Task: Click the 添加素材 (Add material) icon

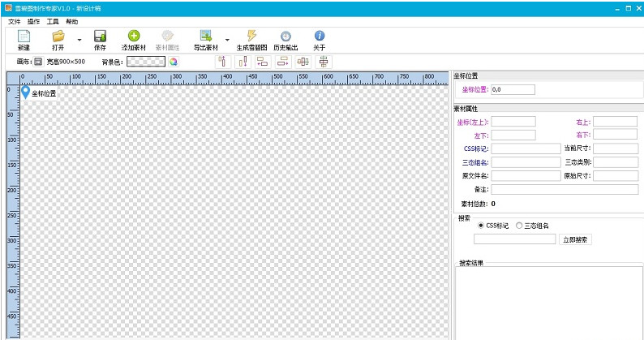Action: click(x=134, y=37)
